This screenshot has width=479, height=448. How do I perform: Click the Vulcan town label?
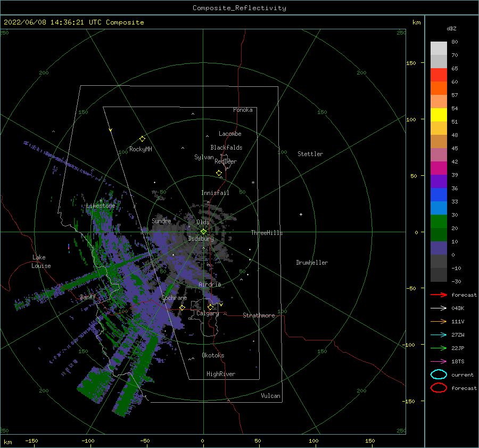(271, 396)
